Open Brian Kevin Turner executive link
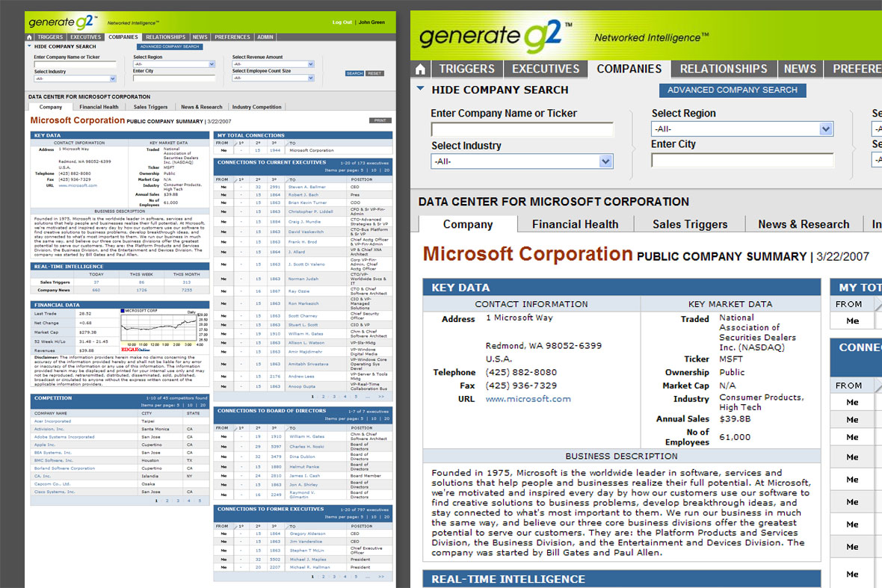 click(307, 202)
